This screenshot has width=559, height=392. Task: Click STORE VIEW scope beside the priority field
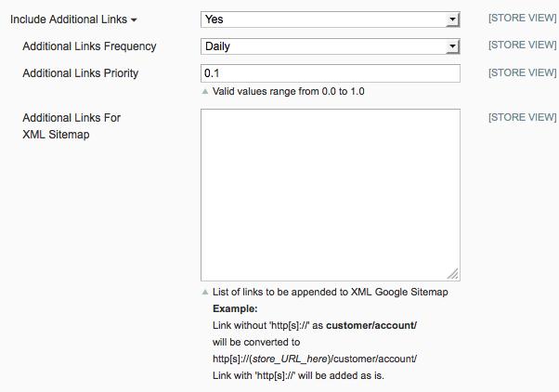pyautogui.click(x=522, y=72)
